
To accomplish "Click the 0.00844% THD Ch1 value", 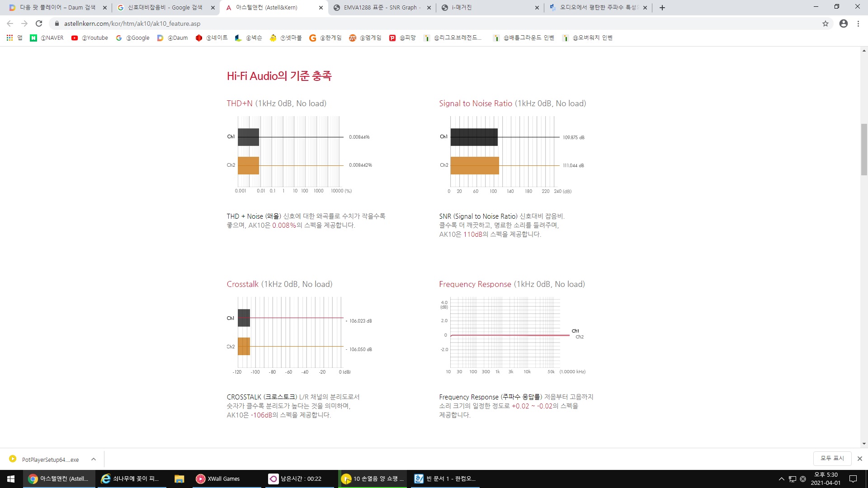I will (x=359, y=137).
